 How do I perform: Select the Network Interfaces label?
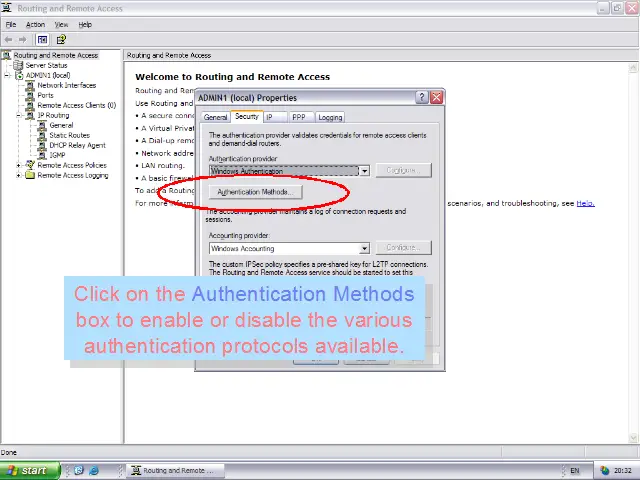67,85
